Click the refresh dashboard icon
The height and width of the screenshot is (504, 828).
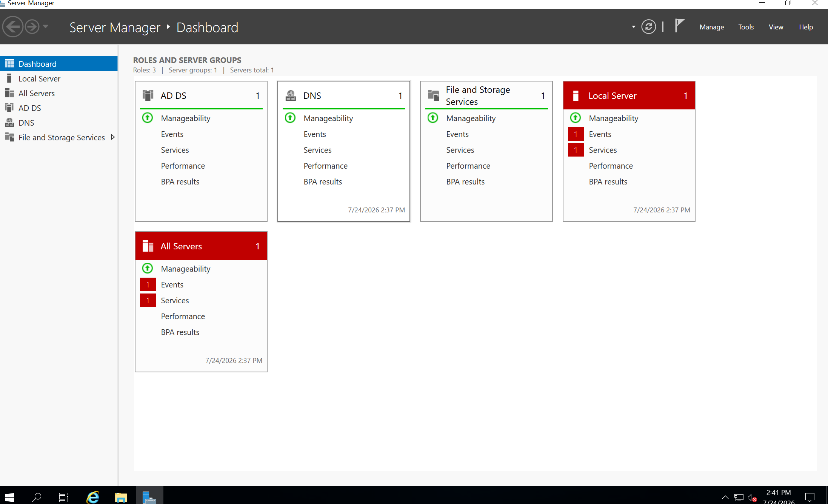pos(648,27)
